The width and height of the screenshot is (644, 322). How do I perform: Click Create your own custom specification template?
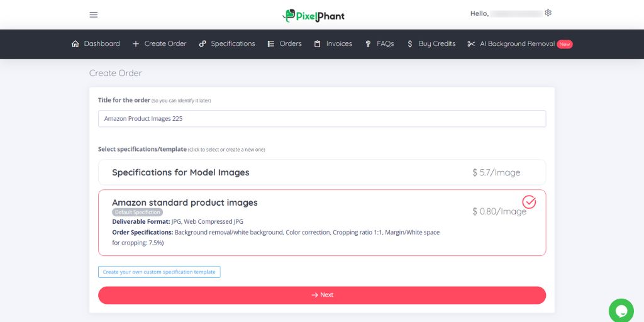point(159,272)
